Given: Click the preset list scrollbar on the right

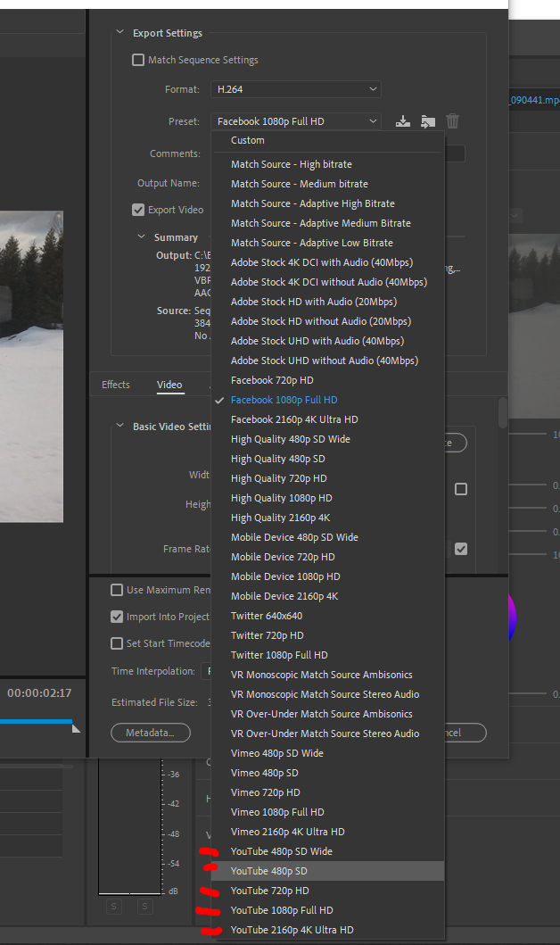Looking at the screenshot, I should pyautogui.click(x=502, y=410).
